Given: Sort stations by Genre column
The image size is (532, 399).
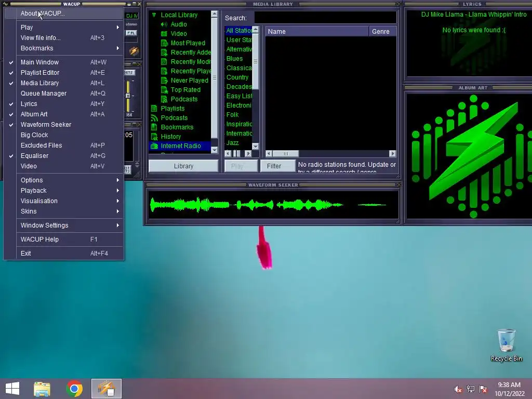Looking at the screenshot, I should 382,32.
